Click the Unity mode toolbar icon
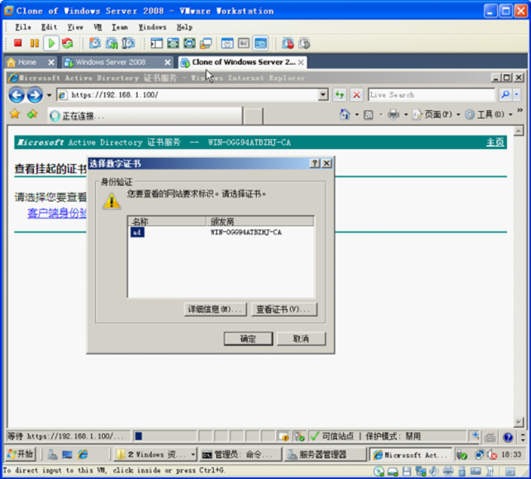Image resolution: width=531 pixels, height=479 pixels. coord(206,43)
